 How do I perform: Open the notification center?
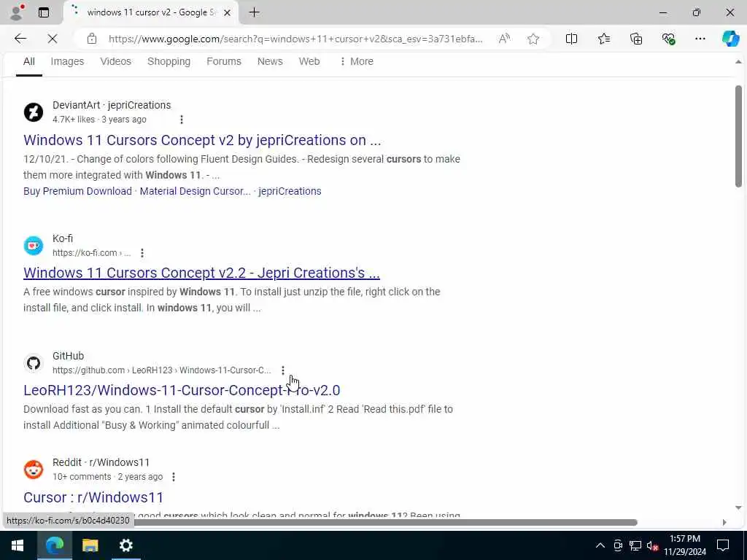pyautogui.click(x=723, y=545)
